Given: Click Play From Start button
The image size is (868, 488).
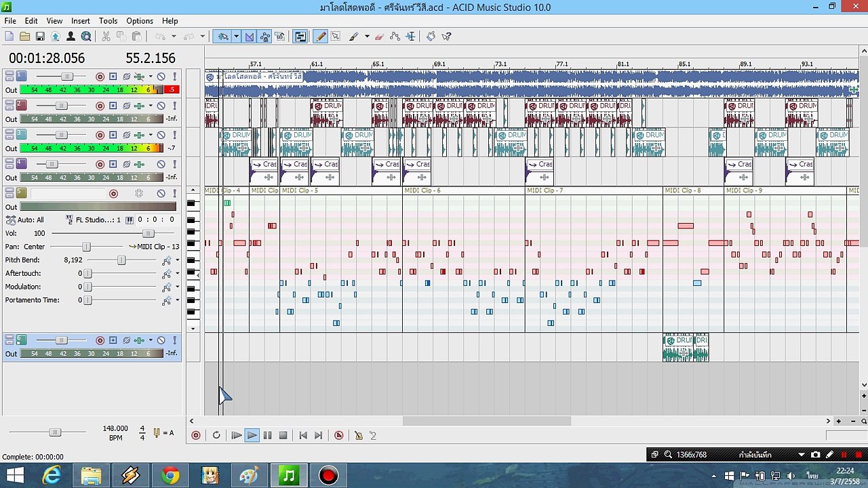Looking at the screenshot, I should coord(236,435).
